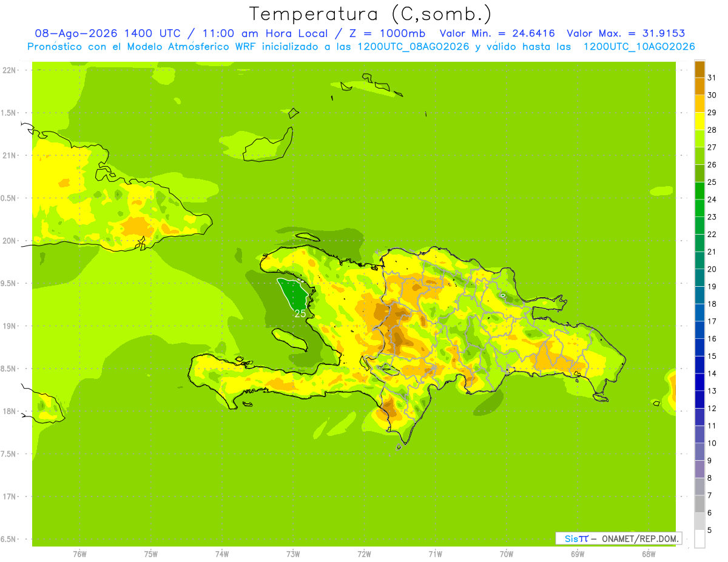This screenshot has width=728, height=562.
Task: Click the '18N' latitude label
Action: pyautogui.click(x=10, y=411)
